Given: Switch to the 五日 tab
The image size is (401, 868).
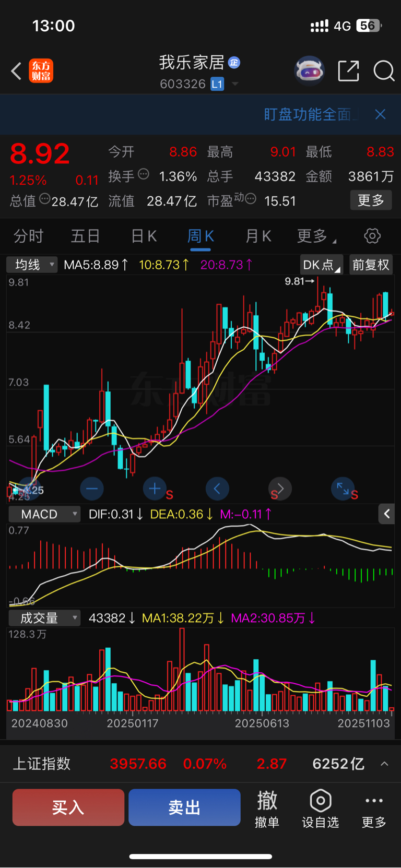Looking at the screenshot, I should (x=86, y=236).
